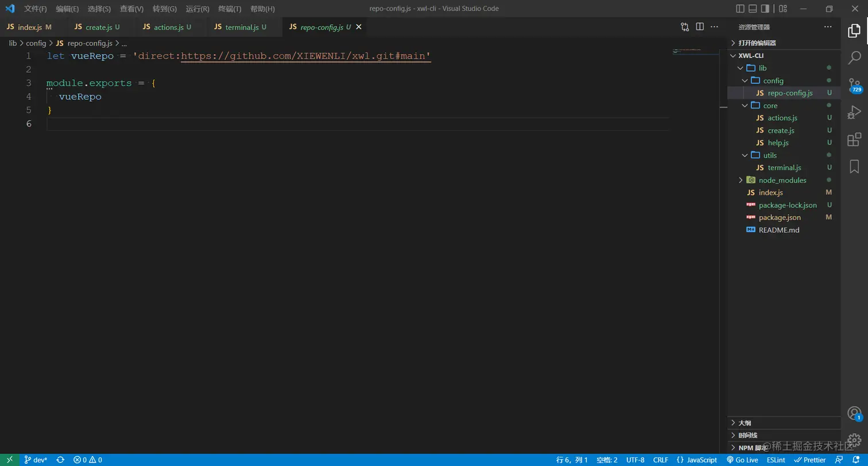Open the Search view in activity bar
This screenshot has width=868, height=466.
[854, 57]
